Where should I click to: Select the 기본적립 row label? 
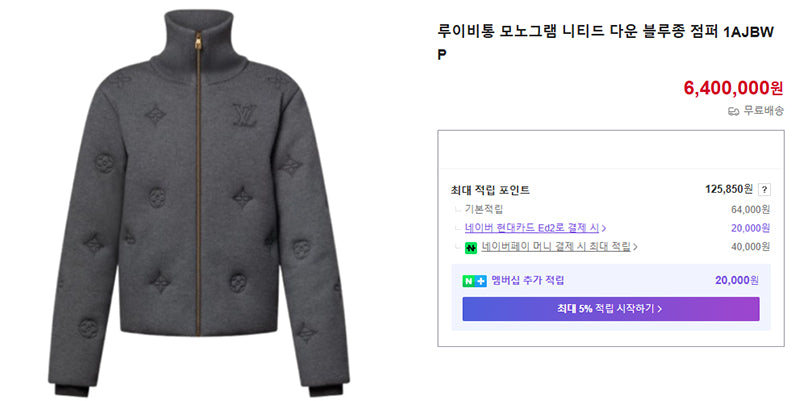click(x=483, y=209)
